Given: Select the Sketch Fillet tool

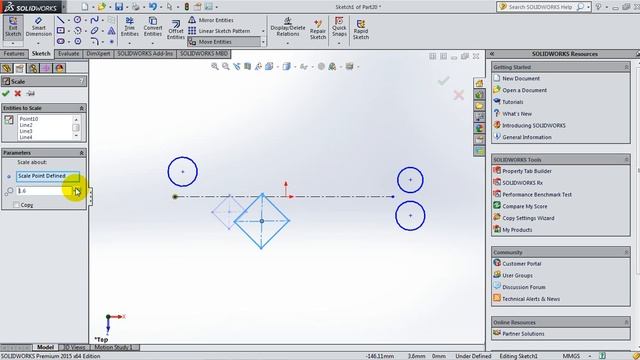Looking at the screenshot, I should pyautogui.click(x=94, y=41).
